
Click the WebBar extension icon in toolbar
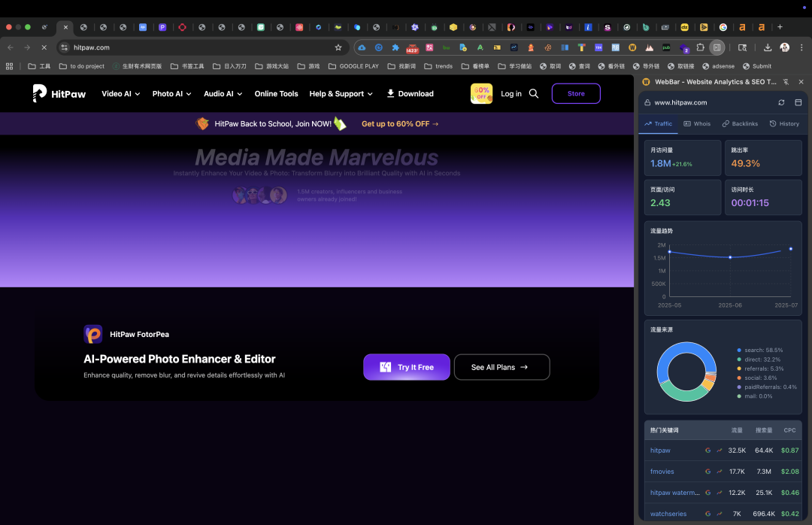point(632,47)
